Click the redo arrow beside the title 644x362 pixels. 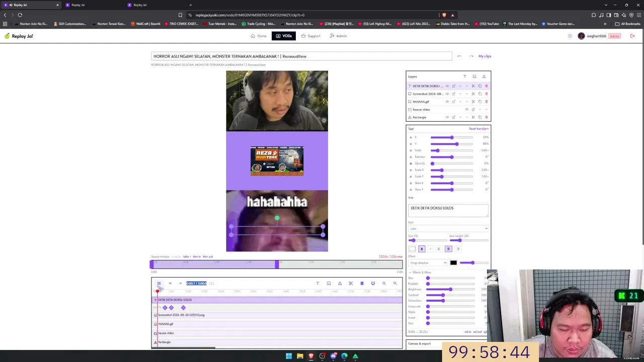coord(471,56)
